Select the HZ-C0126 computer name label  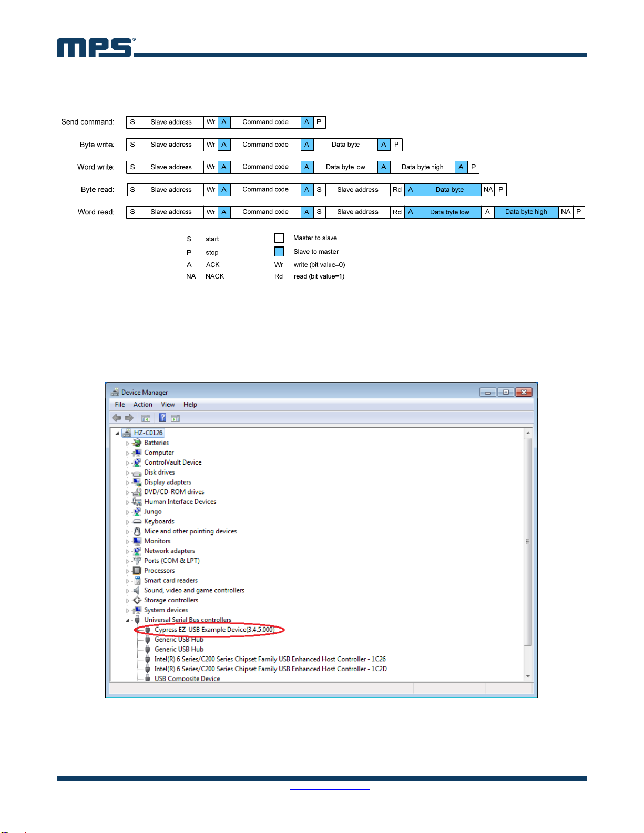click(x=148, y=433)
